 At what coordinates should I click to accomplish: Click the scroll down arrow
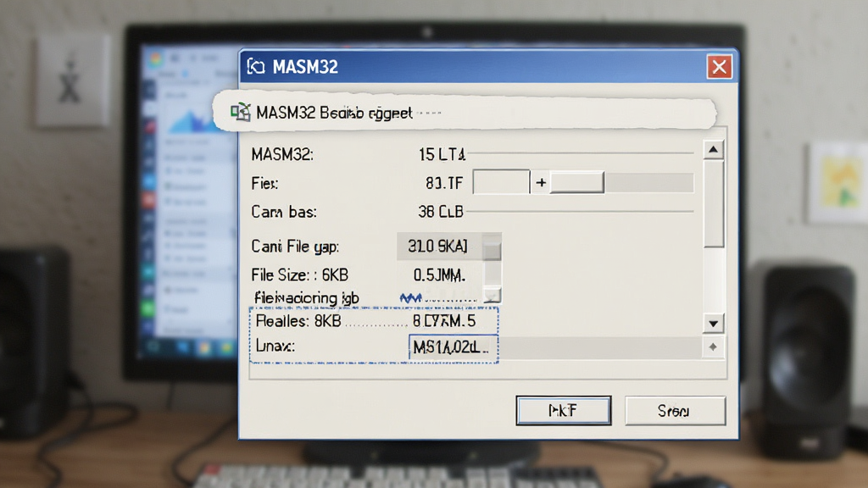pyautogui.click(x=713, y=323)
